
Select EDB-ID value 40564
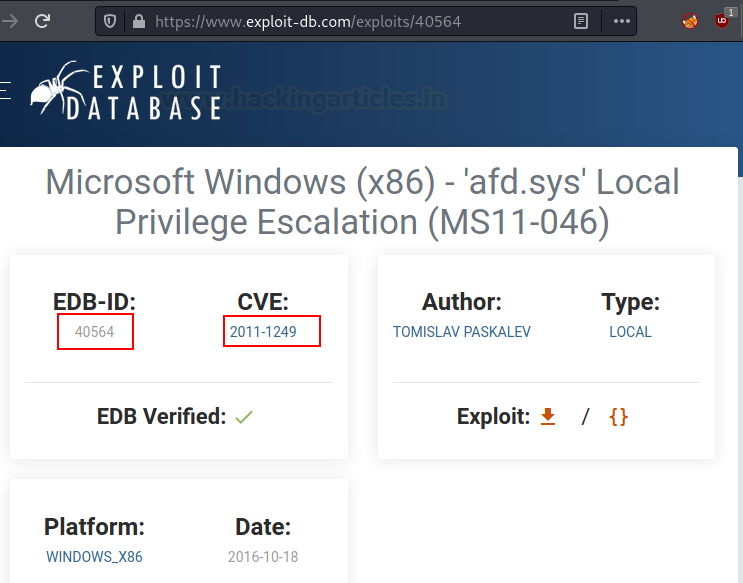(94, 332)
